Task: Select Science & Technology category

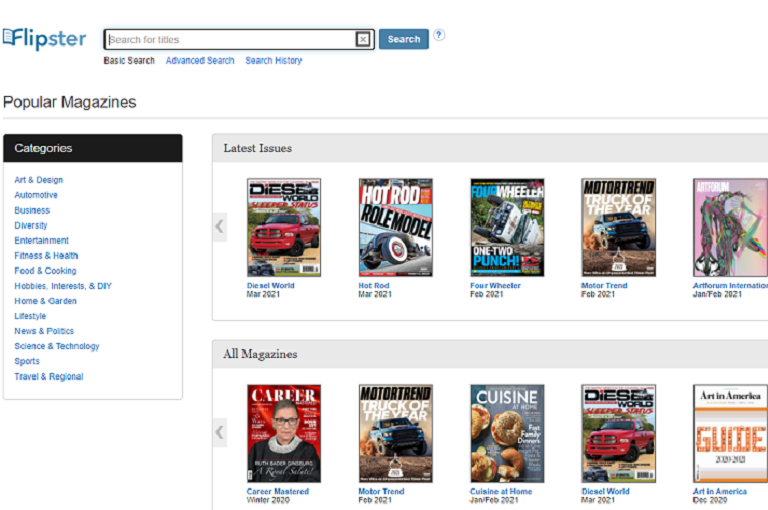Action: (57, 346)
